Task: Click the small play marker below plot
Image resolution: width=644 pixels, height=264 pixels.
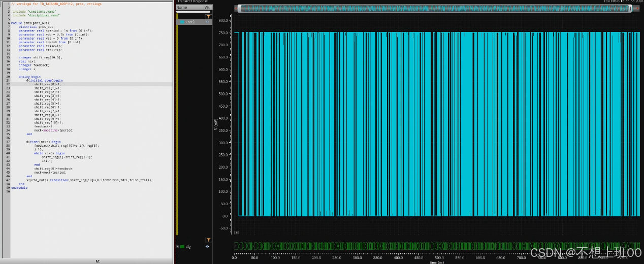Action: coord(236,232)
